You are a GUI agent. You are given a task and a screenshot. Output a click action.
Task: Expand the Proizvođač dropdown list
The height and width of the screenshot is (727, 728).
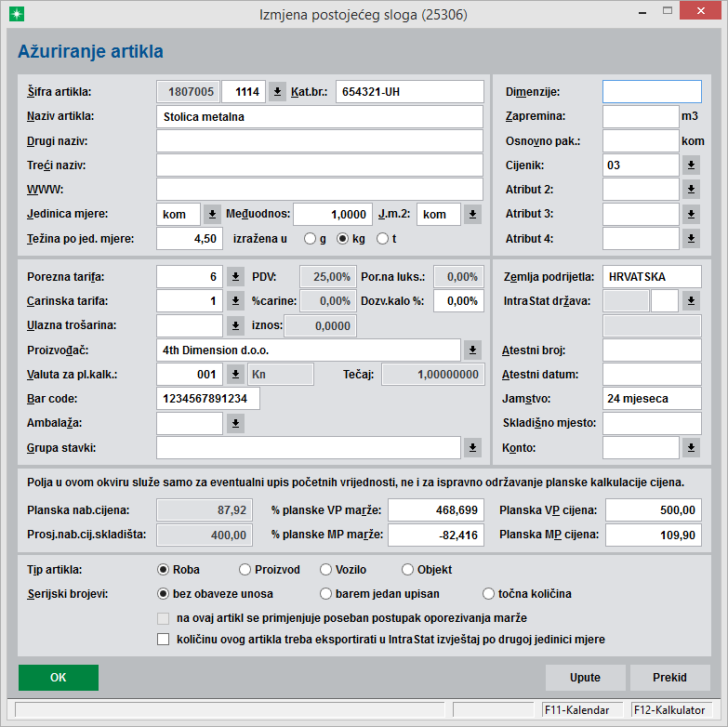[472, 350]
